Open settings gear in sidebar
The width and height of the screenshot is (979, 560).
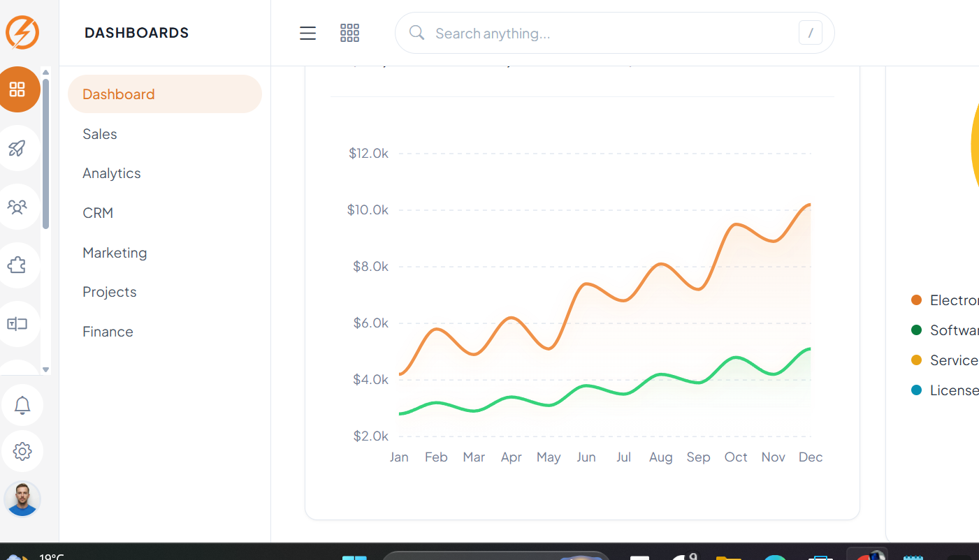(x=22, y=452)
